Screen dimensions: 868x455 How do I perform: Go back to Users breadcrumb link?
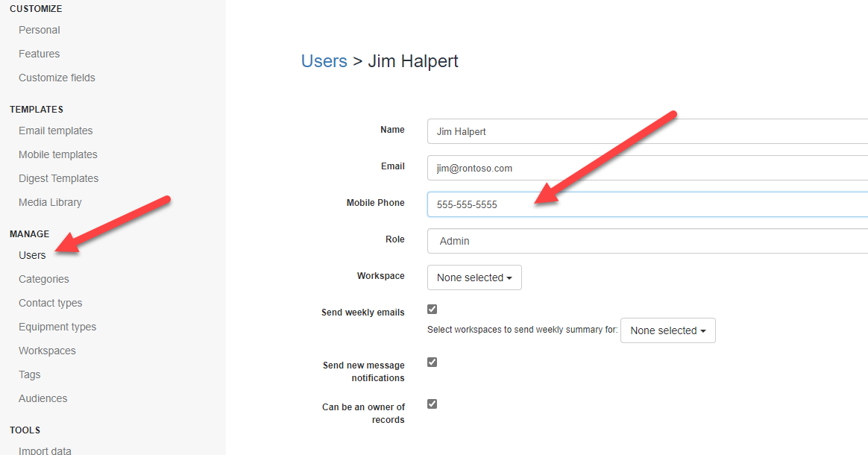tap(324, 61)
